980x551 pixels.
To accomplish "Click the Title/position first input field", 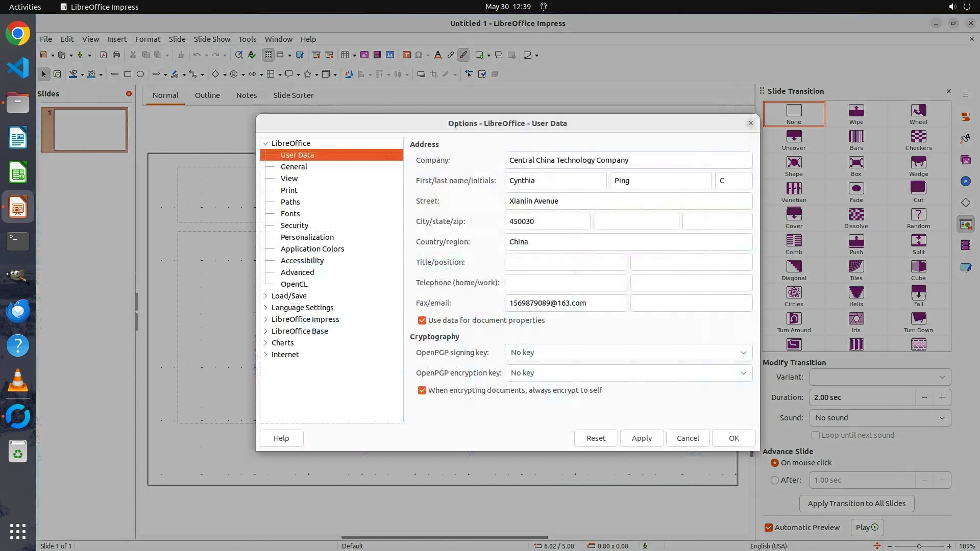I will [x=566, y=262].
